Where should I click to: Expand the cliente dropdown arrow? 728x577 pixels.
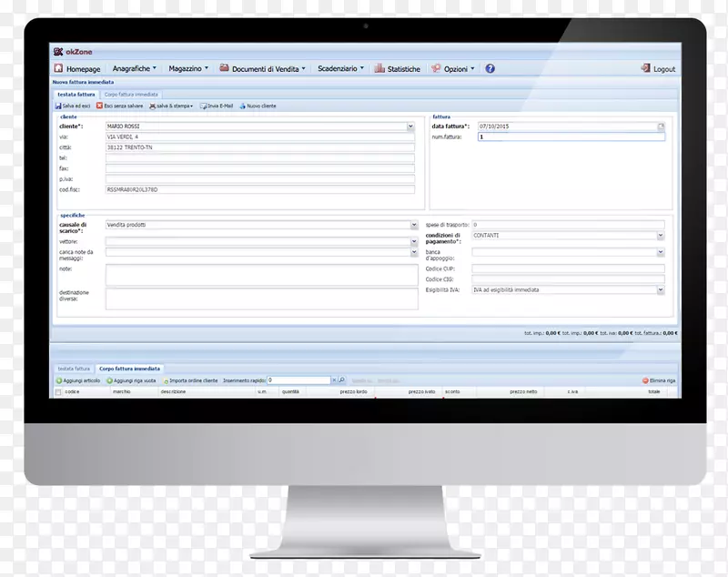(x=410, y=127)
